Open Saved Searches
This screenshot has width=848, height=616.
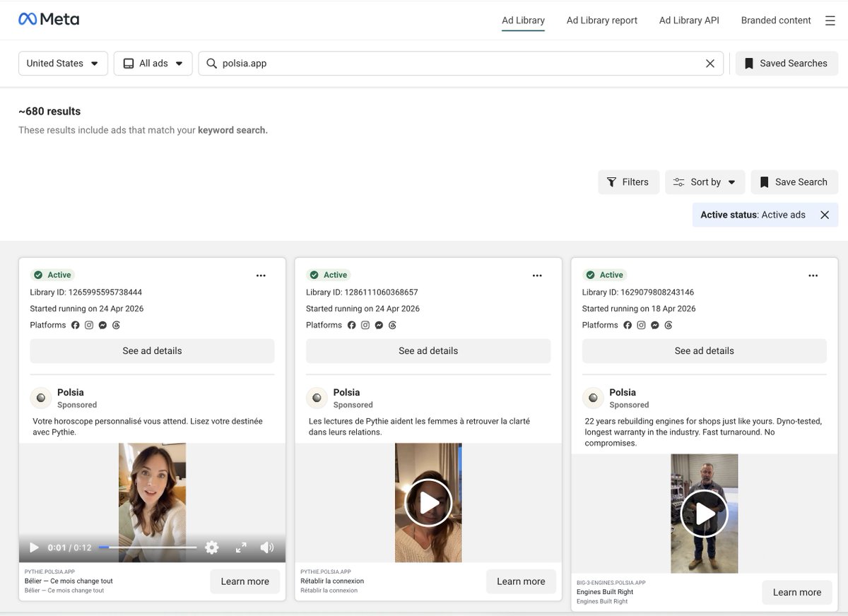click(787, 64)
